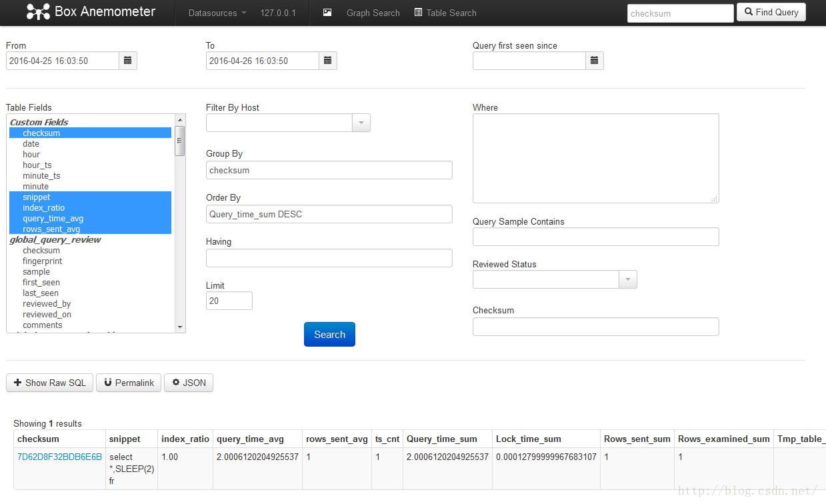Select the query_time_avg table field
The width and height of the screenshot is (826, 504).
click(91, 219)
